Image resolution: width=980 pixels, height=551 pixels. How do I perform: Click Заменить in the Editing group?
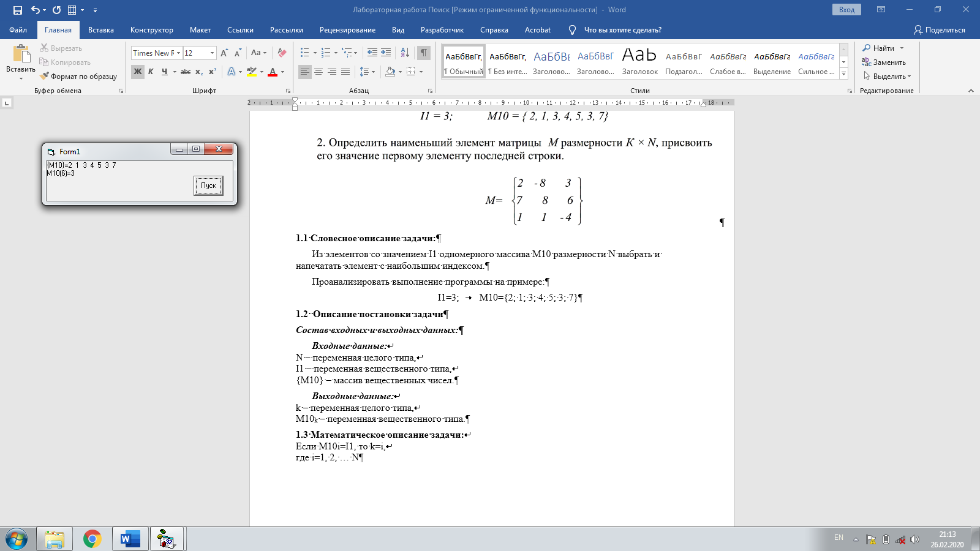(883, 62)
